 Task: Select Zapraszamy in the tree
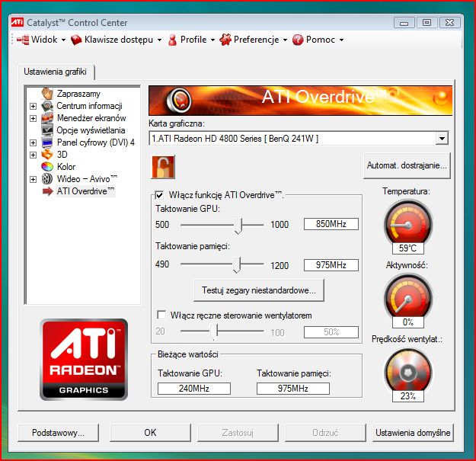[x=78, y=94]
